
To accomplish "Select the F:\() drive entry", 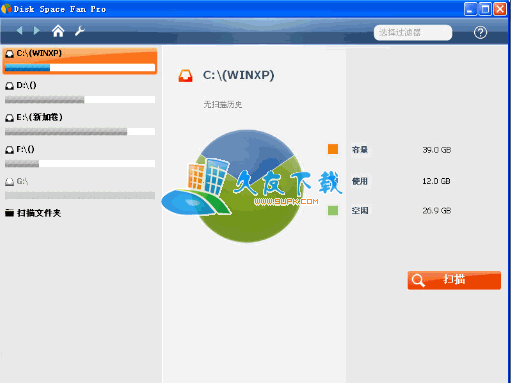I will click(x=80, y=157).
